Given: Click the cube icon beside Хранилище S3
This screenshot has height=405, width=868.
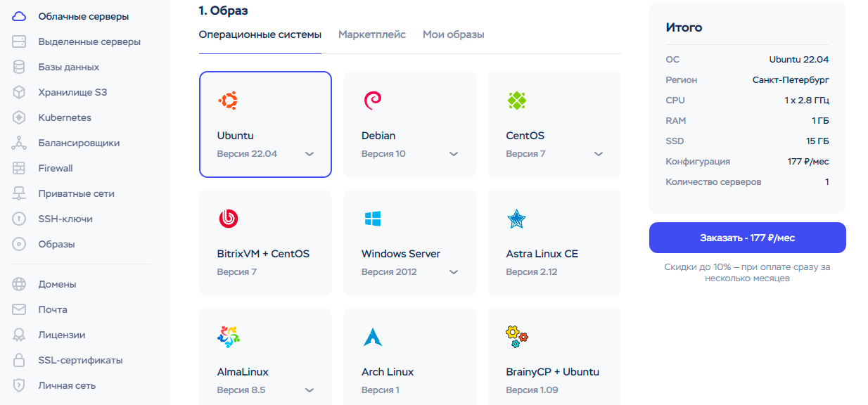Looking at the screenshot, I should pyautogui.click(x=19, y=92).
